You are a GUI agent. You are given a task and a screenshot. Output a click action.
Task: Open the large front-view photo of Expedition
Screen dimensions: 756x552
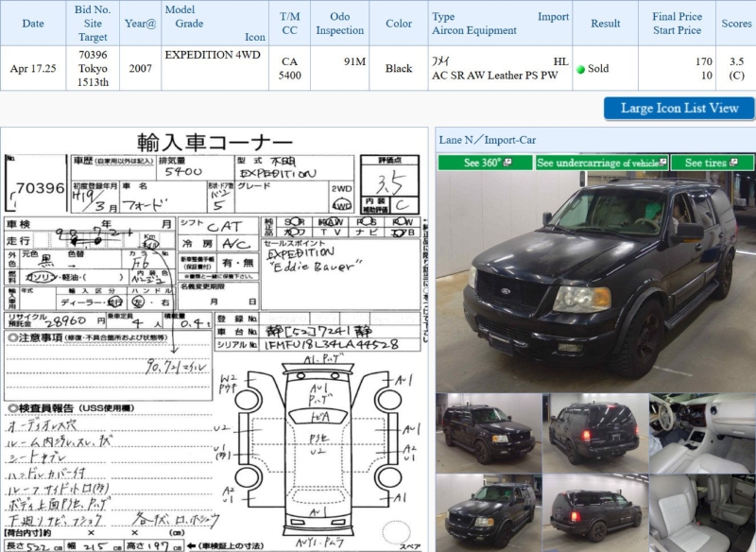coord(594,281)
